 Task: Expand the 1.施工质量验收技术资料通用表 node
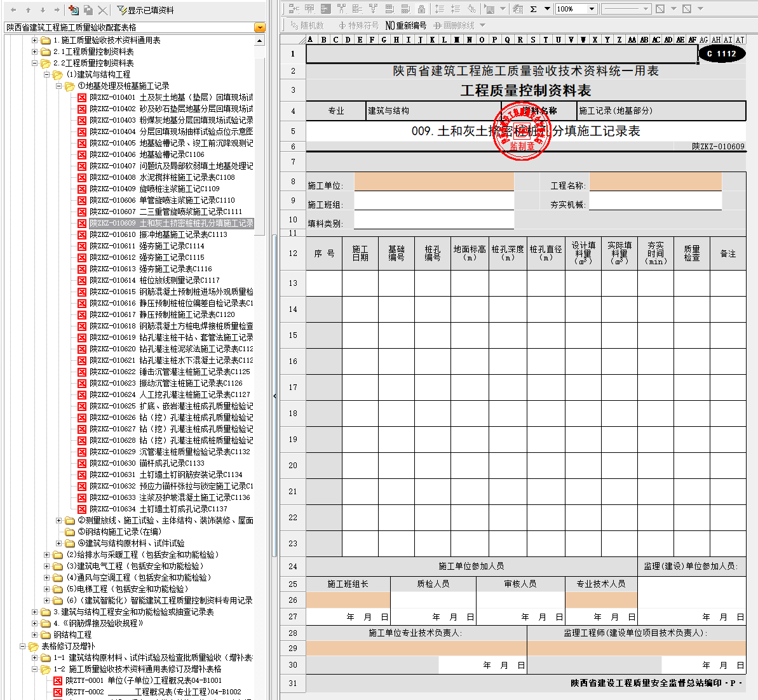click(x=34, y=40)
